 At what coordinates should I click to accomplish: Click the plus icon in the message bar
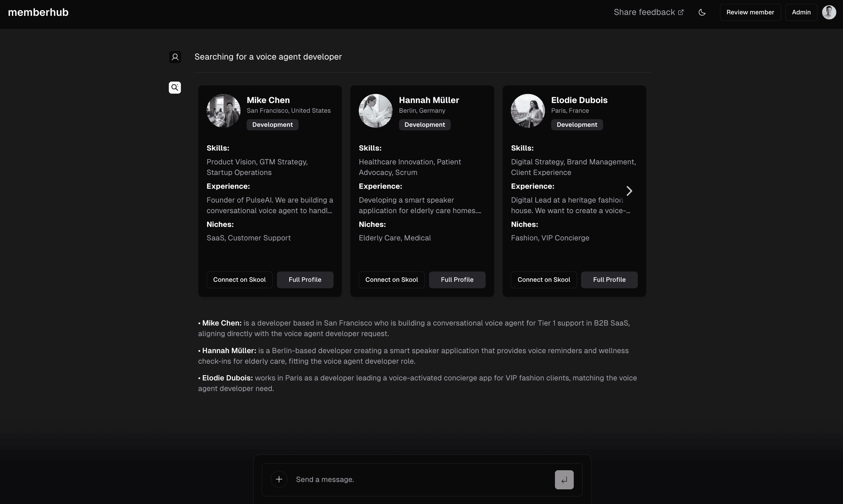point(279,479)
